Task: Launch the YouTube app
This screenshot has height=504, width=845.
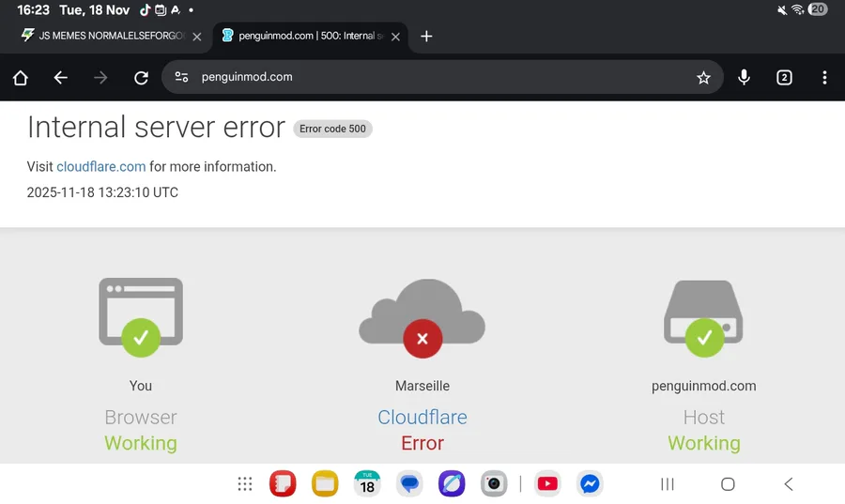Action: [x=547, y=483]
